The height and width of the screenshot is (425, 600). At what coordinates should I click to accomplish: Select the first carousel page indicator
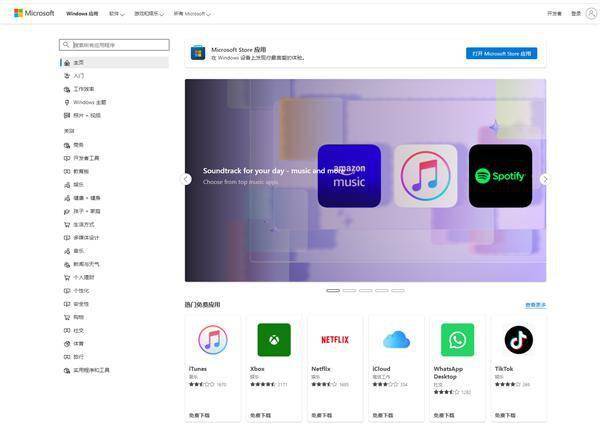pyautogui.click(x=333, y=290)
